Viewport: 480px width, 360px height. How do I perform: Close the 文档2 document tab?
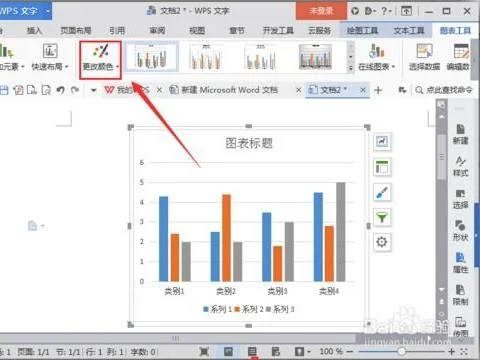click(363, 90)
